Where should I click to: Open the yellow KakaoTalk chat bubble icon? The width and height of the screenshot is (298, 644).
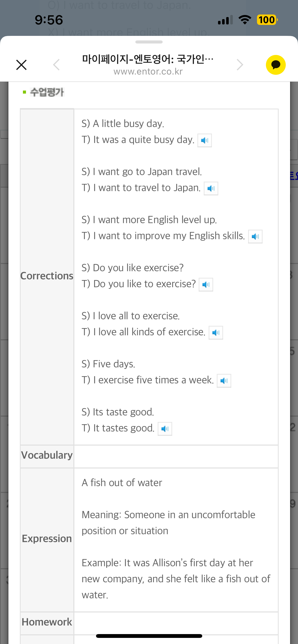(x=276, y=65)
